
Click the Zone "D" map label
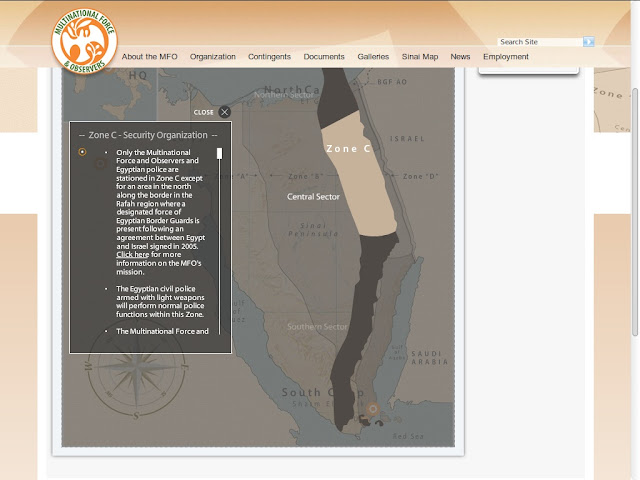tap(420, 176)
